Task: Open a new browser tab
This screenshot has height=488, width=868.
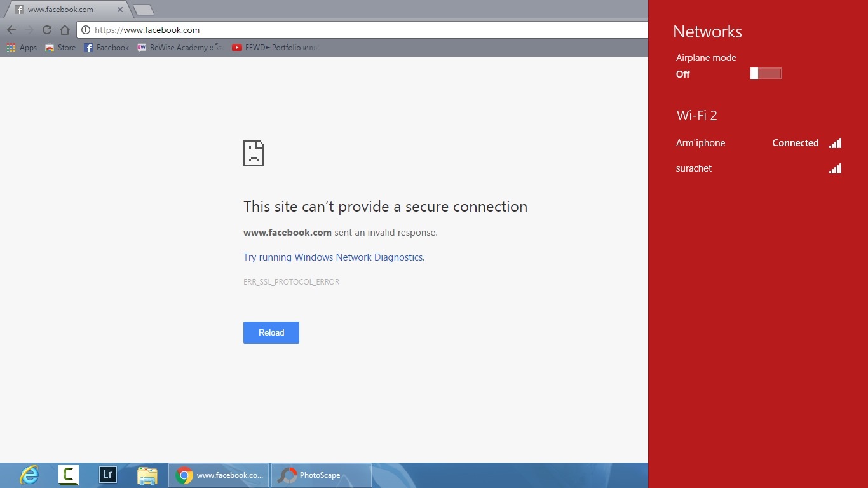Action: click(x=144, y=10)
